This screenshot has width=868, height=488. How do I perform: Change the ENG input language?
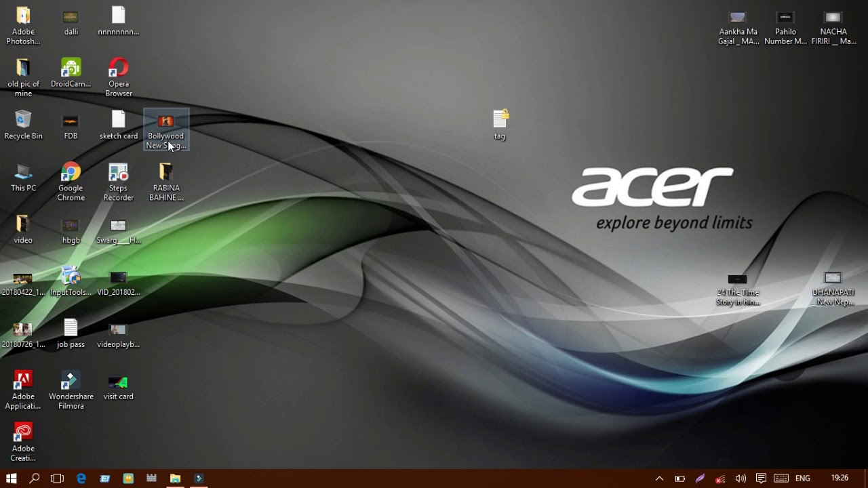pos(803,479)
